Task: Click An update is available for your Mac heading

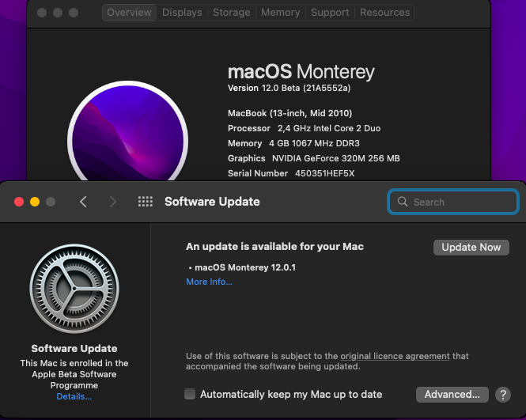Action: click(x=274, y=247)
